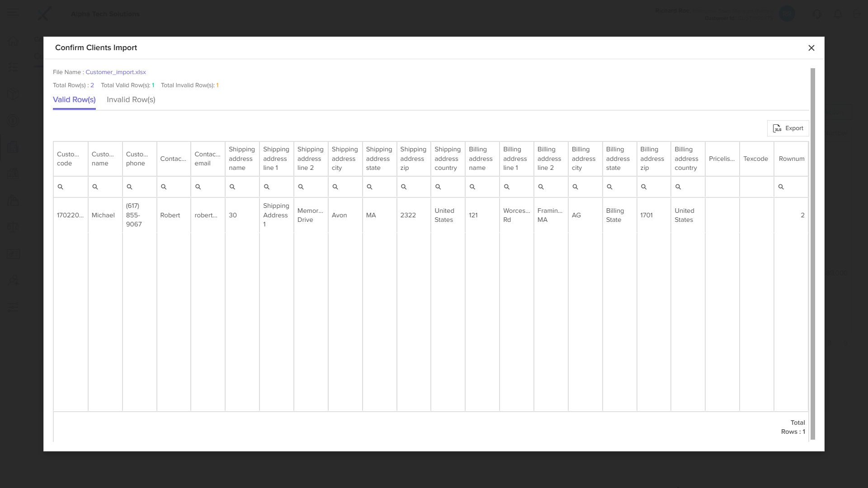Click the dialog's vertical scrollbar

pyautogui.click(x=812, y=253)
